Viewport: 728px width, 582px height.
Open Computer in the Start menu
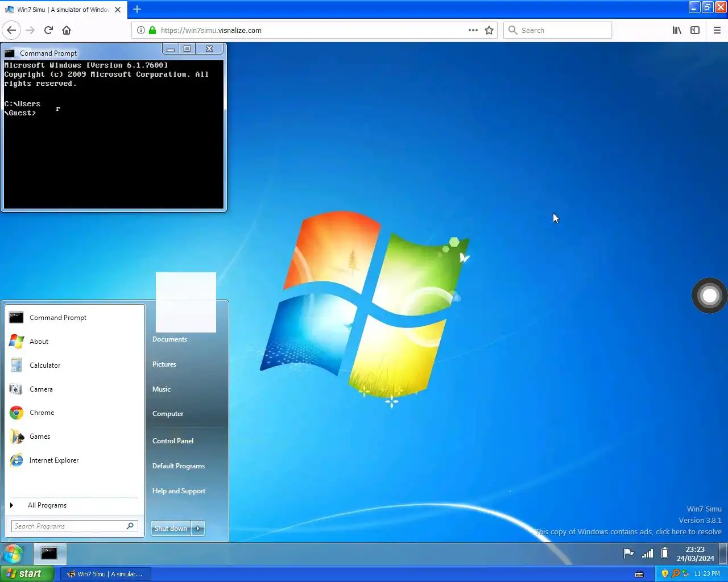(x=168, y=414)
